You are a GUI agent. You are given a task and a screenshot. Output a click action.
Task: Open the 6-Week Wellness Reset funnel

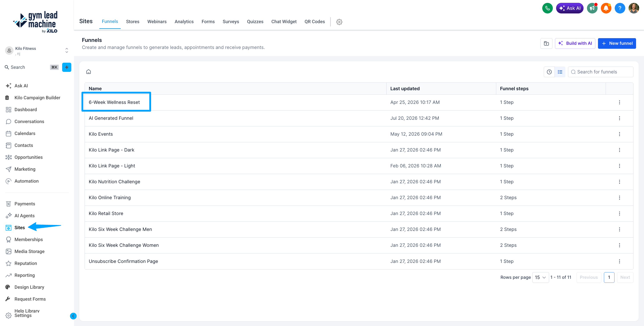coord(114,102)
